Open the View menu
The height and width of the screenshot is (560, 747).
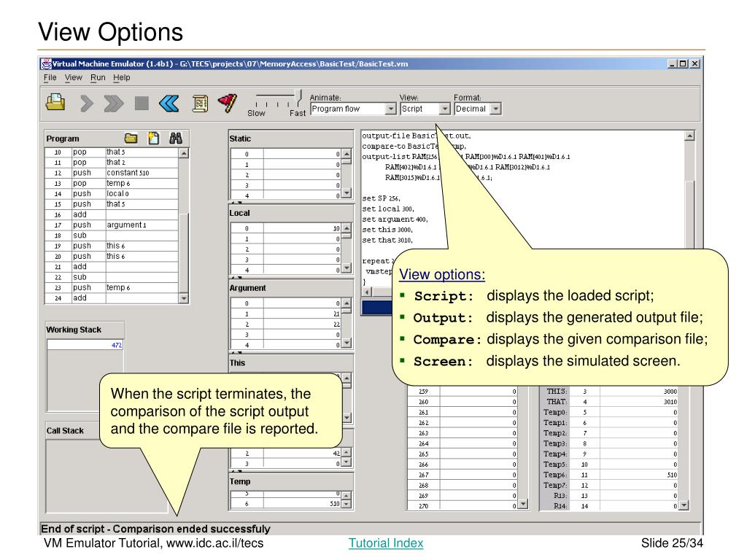[x=74, y=77]
